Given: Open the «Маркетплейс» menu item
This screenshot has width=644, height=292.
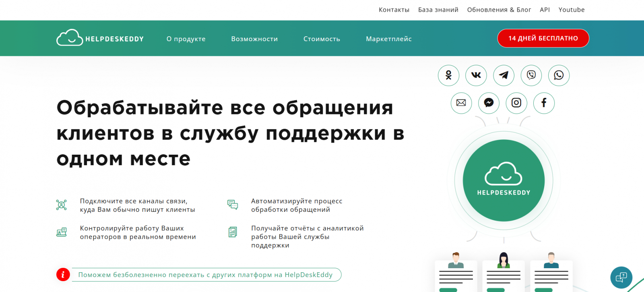Looking at the screenshot, I should pos(389,39).
